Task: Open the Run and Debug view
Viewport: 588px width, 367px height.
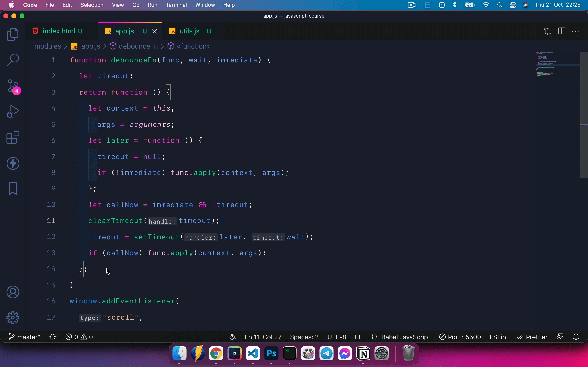Action: coord(13,112)
